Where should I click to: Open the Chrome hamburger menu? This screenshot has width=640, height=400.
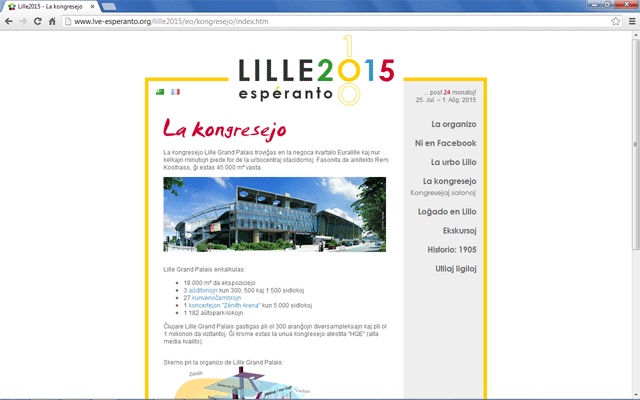[x=632, y=21]
